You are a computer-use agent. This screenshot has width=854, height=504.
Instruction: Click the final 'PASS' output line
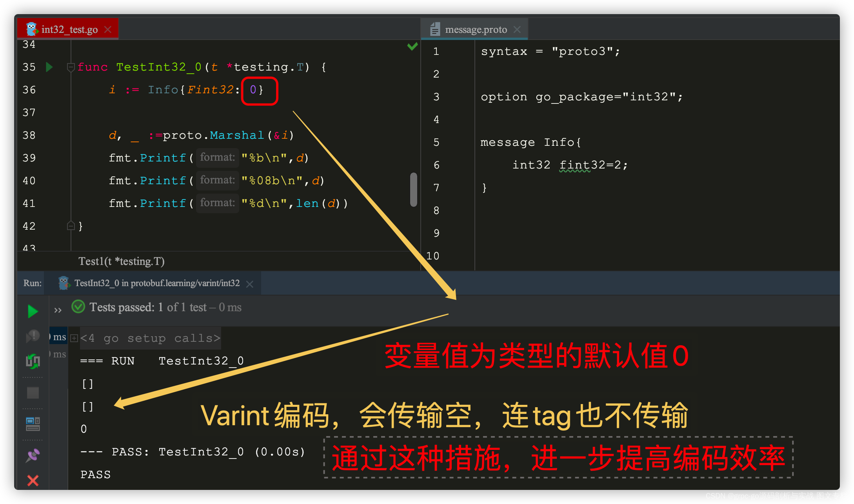coord(95,475)
